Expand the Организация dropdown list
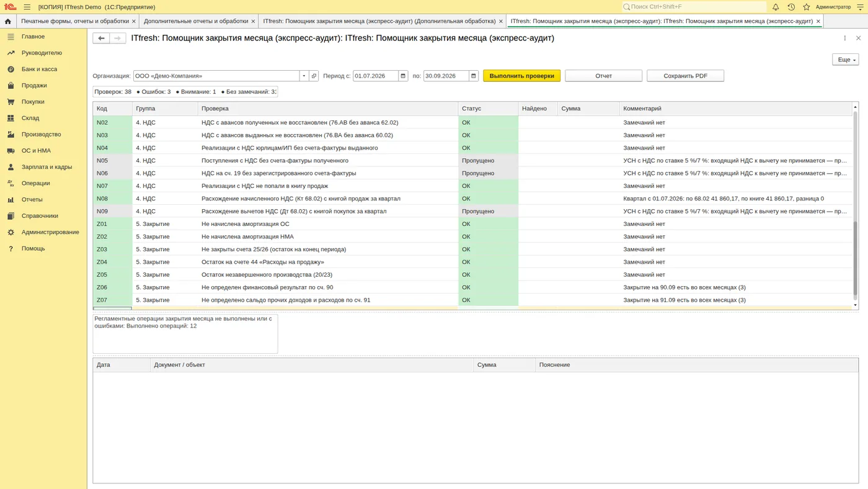Image resolution: width=868 pixels, height=489 pixels. [304, 76]
